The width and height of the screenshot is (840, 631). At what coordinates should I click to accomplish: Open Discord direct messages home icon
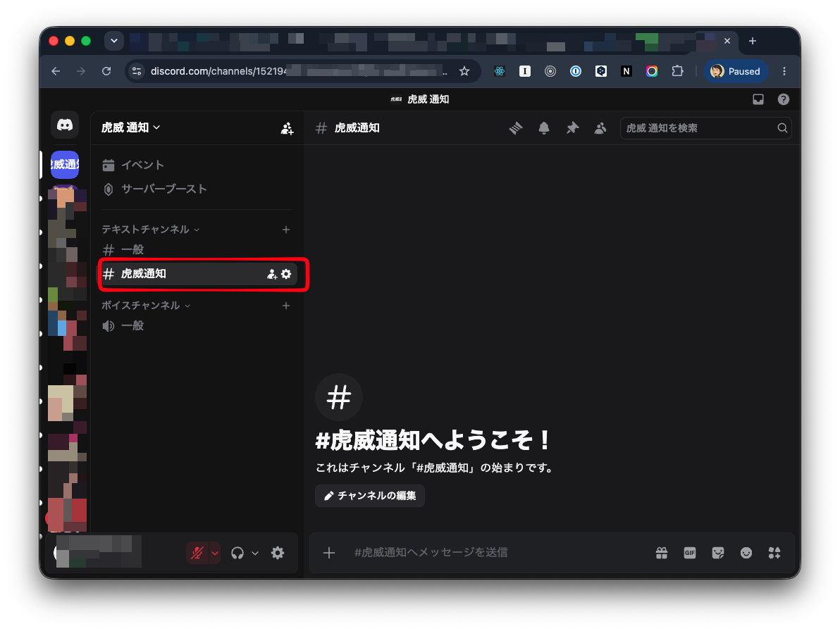click(65, 125)
